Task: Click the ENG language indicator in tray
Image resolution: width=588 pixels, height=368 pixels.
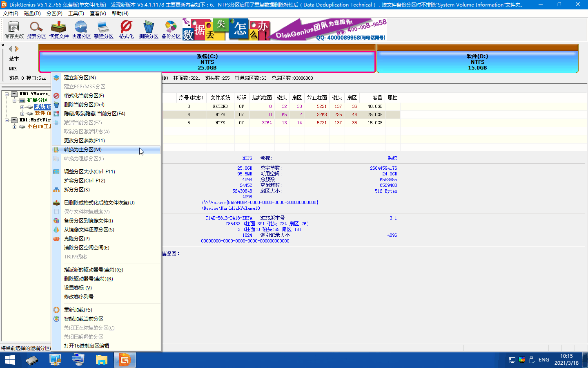Action: [544, 360]
